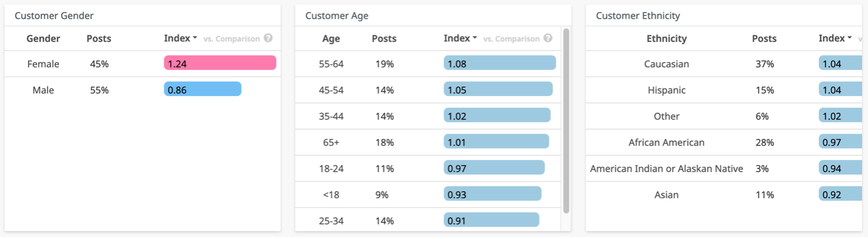Select the Caucasian ethnicity row
This screenshot has height=239, width=868.
pyautogui.click(x=724, y=64)
